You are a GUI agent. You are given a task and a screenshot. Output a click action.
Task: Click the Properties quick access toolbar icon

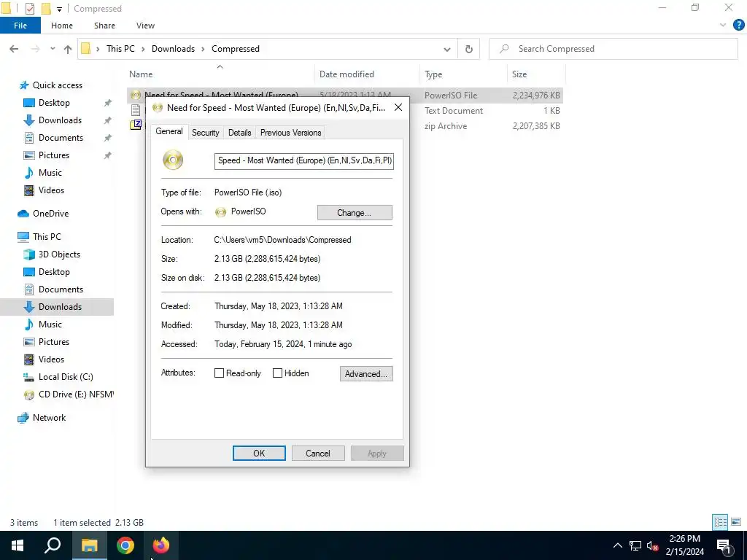(x=29, y=9)
